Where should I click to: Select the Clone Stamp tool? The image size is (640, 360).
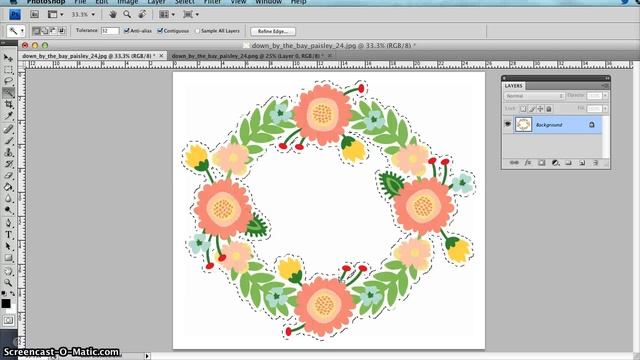click(8, 153)
